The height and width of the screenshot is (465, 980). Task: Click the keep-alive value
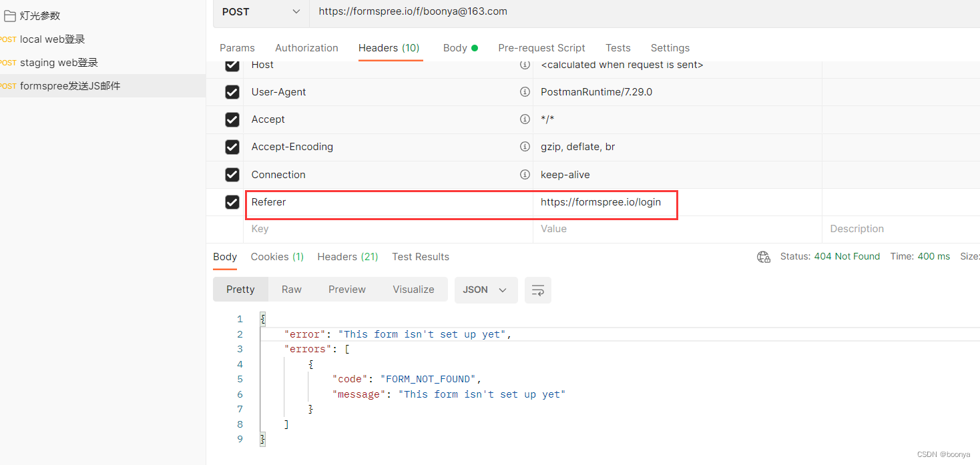[x=565, y=175]
